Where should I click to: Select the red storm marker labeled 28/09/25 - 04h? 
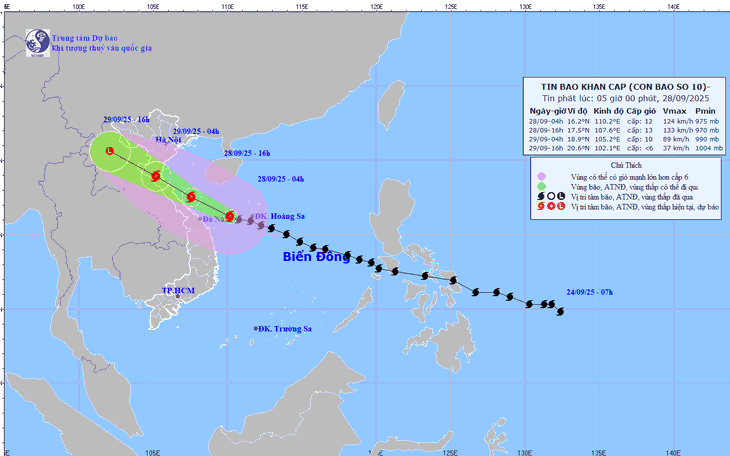coord(230,216)
